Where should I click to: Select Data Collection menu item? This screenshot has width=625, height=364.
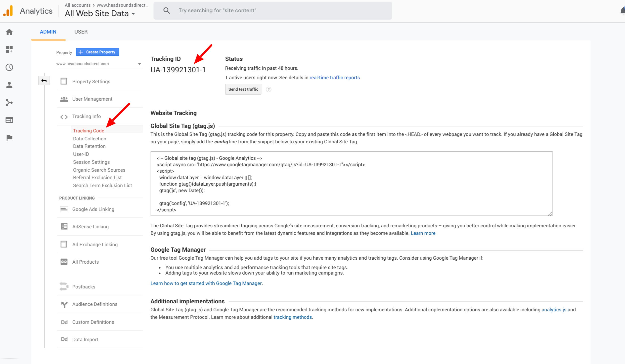coord(89,139)
